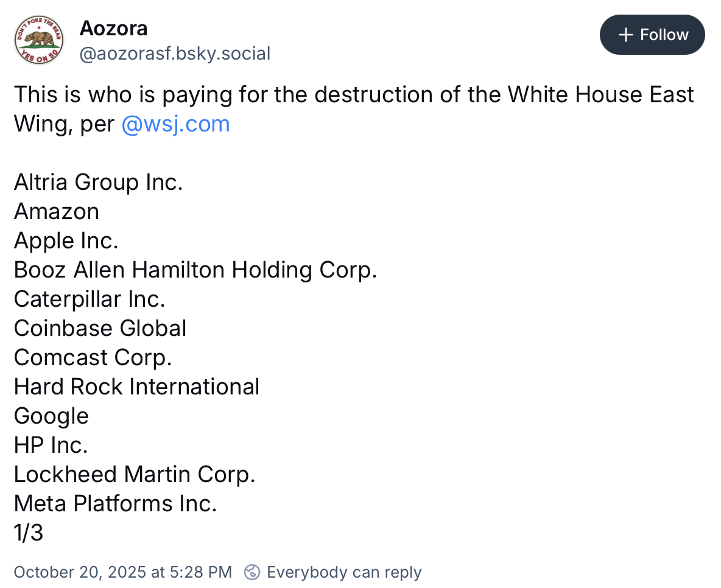
Task: Click the line reading Meta Platforms Inc.
Action: tap(115, 503)
